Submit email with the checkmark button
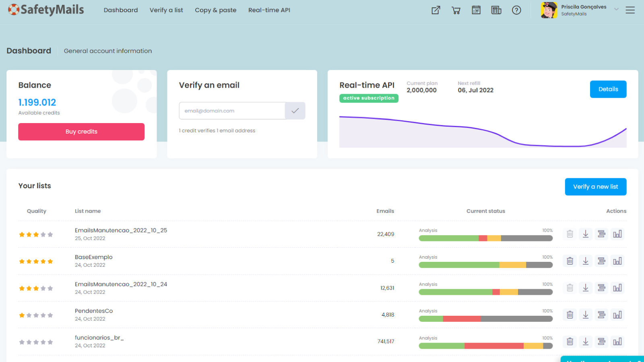Viewport: 644px width, 362px height. coord(295,111)
